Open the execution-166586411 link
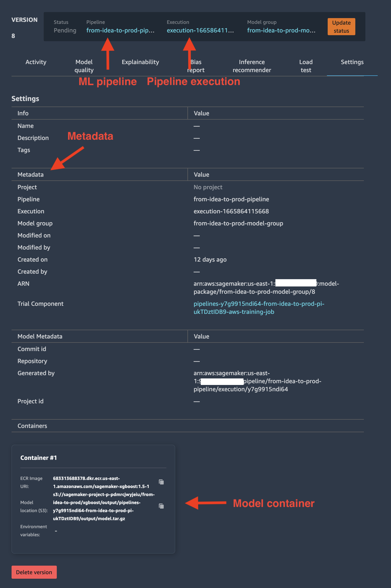 point(200,30)
